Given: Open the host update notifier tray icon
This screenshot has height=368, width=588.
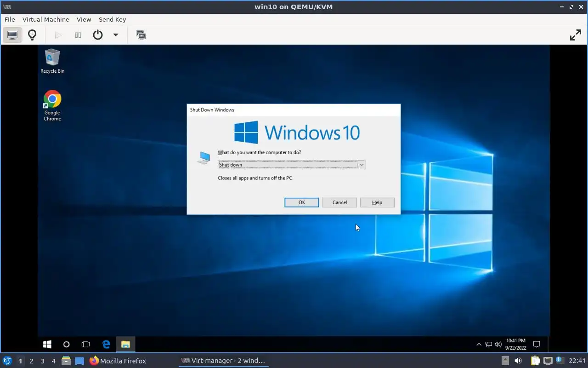Looking at the screenshot, I should tap(560, 360).
